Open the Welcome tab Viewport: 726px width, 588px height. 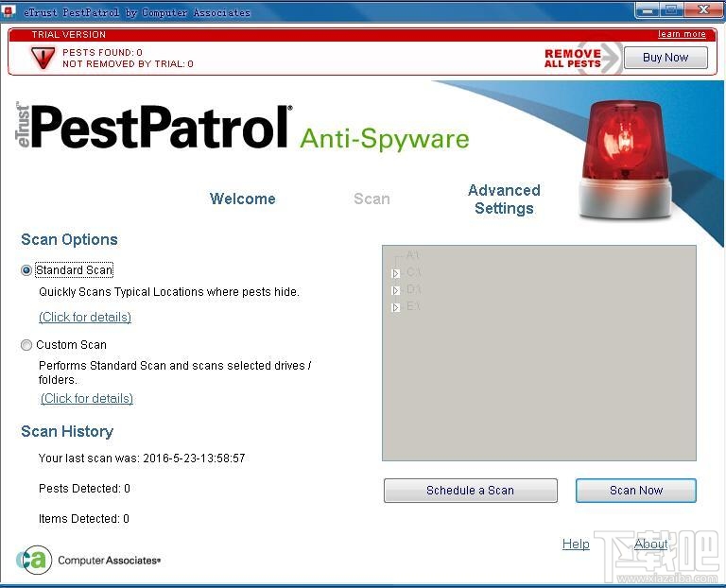coord(243,199)
